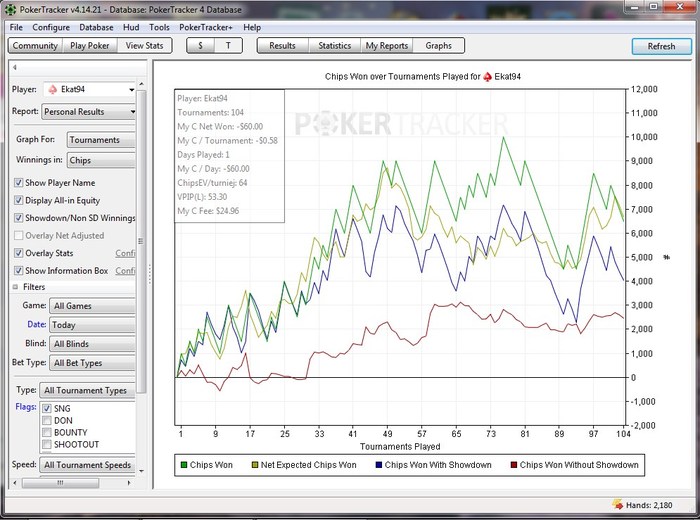Open the Winnings in Chips dropdown
700x520 pixels.
[100, 160]
